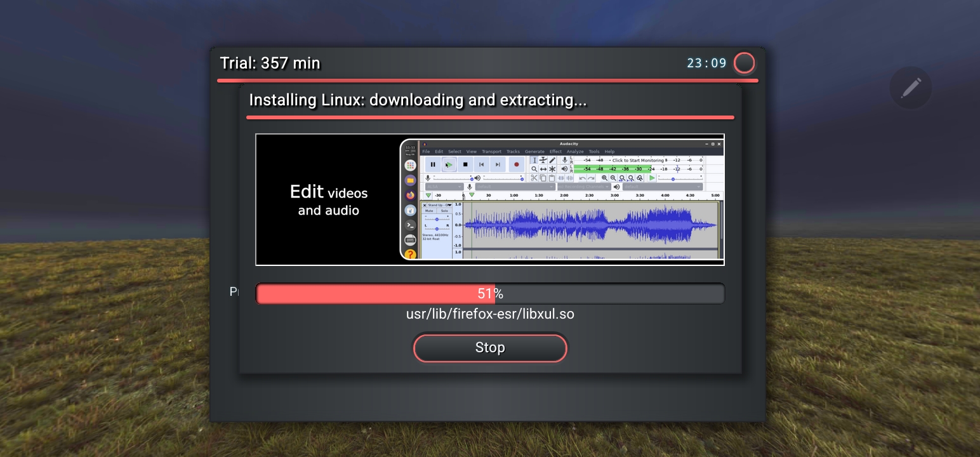Open the Transport menu in Audacity preview
Viewport: 980px width, 457px height.
tap(492, 152)
